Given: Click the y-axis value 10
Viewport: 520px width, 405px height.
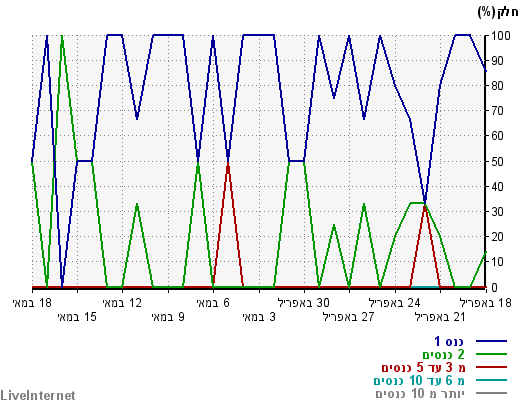Looking at the screenshot, I should click(498, 262).
